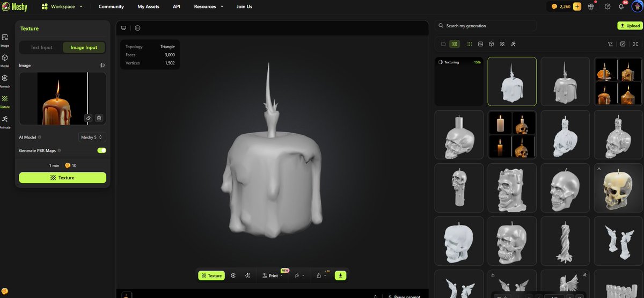The image size is (644, 298).
Task: Open the twisted spiral candle thumbnail
Action: point(565,241)
